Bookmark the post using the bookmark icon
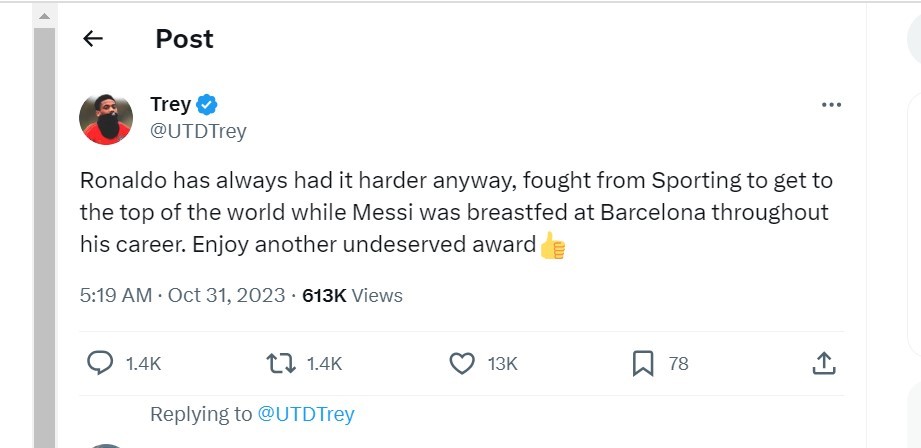 [x=643, y=363]
